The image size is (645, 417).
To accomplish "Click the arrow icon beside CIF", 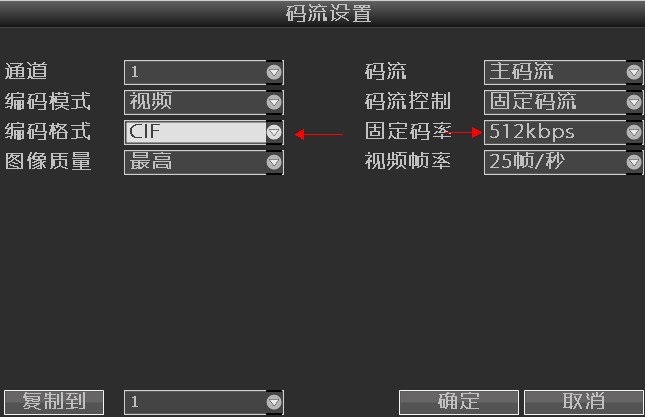I will point(274,132).
